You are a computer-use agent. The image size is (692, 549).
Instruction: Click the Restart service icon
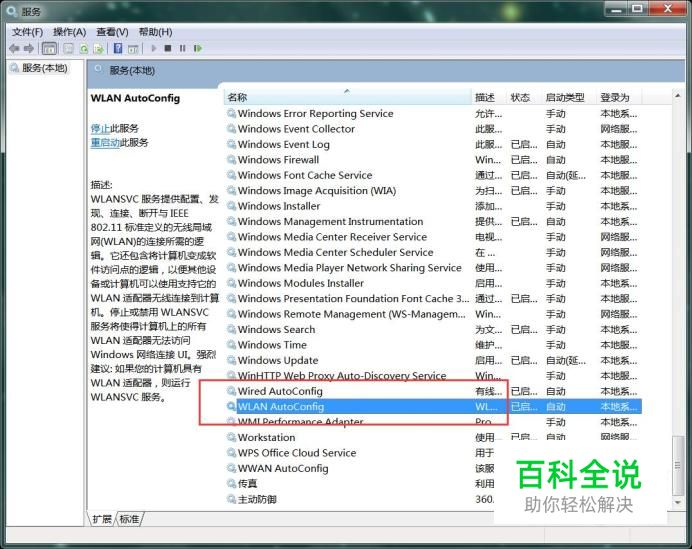tap(198, 48)
